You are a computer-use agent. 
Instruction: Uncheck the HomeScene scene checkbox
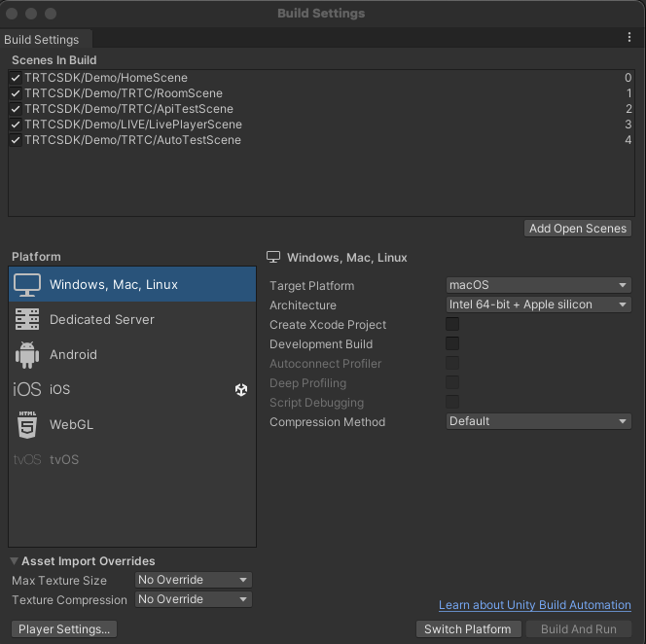16,78
